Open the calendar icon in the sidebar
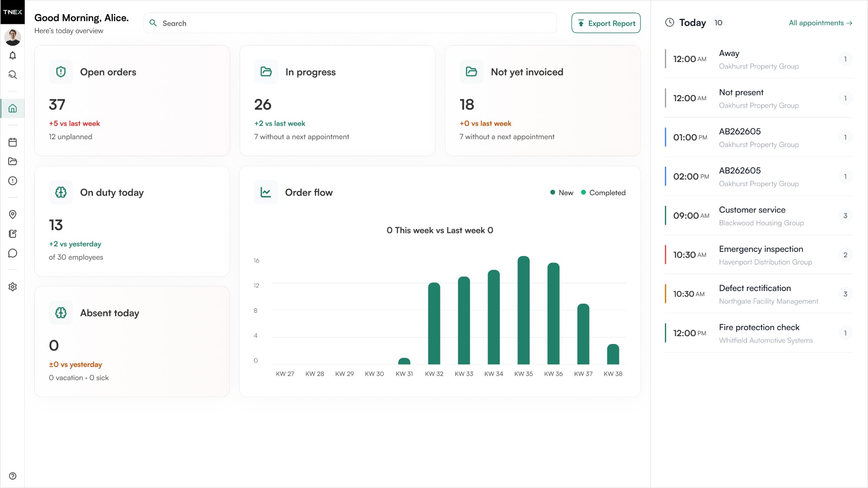Screen dimensions: 868x488 (13, 142)
